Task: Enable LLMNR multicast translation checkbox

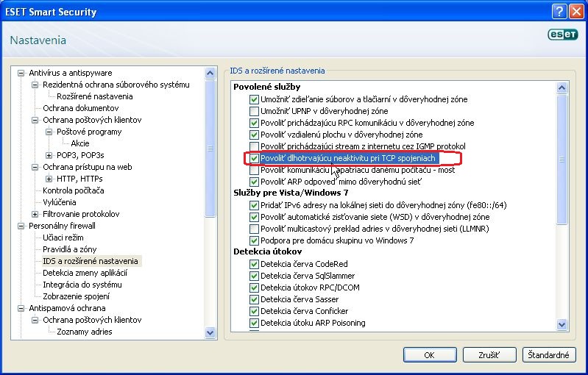Action: (254, 229)
